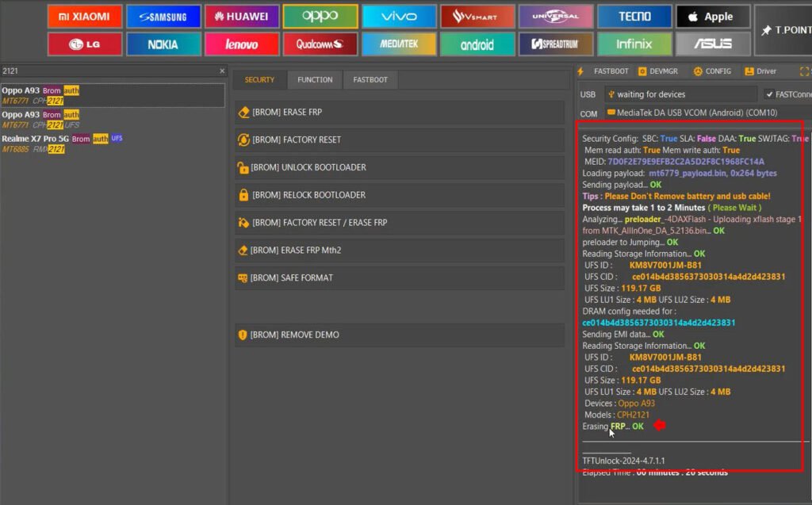Open the Lenovo brand tile

(x=242, y=44)
